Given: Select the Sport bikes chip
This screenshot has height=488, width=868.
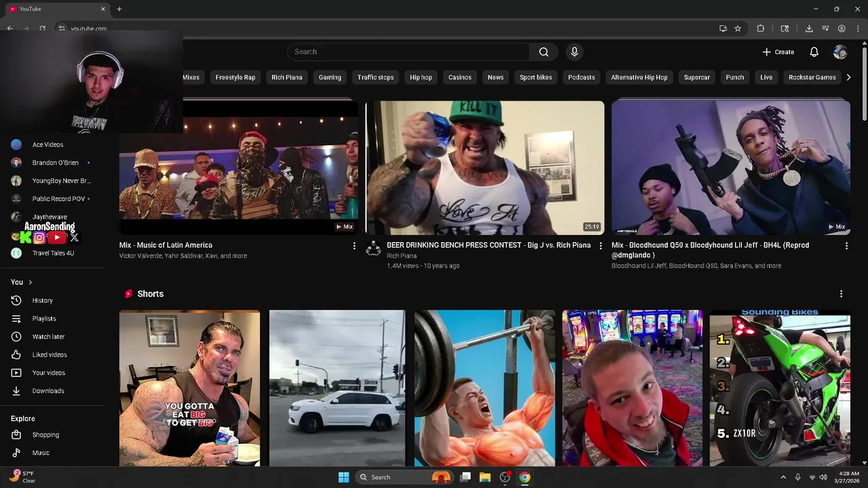Looking at the screenshot, I should [x=536, y=77].
